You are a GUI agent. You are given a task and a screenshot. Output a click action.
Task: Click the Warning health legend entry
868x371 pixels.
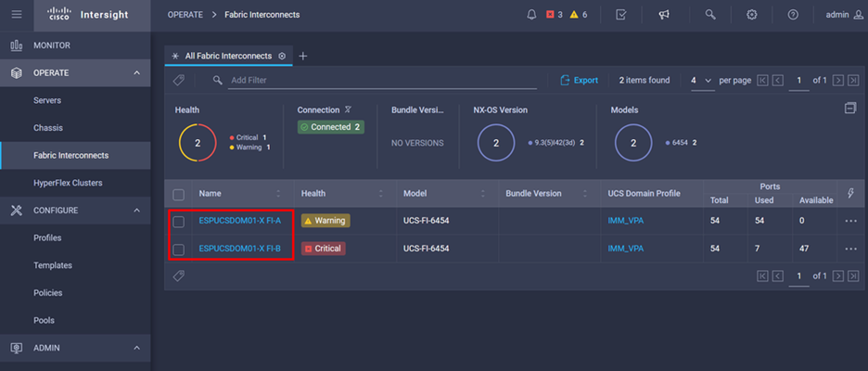tap(249, 147)
